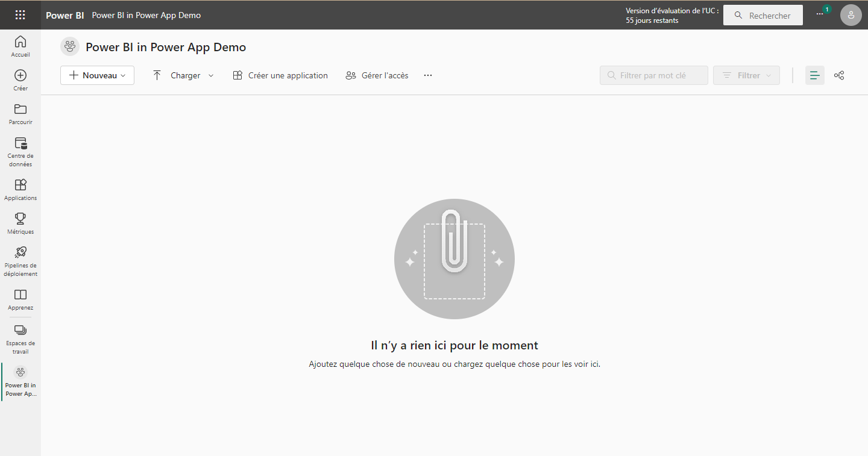Click the Power BI brand link
Viewport: 868px width, 456px height.
click(65, 15)
